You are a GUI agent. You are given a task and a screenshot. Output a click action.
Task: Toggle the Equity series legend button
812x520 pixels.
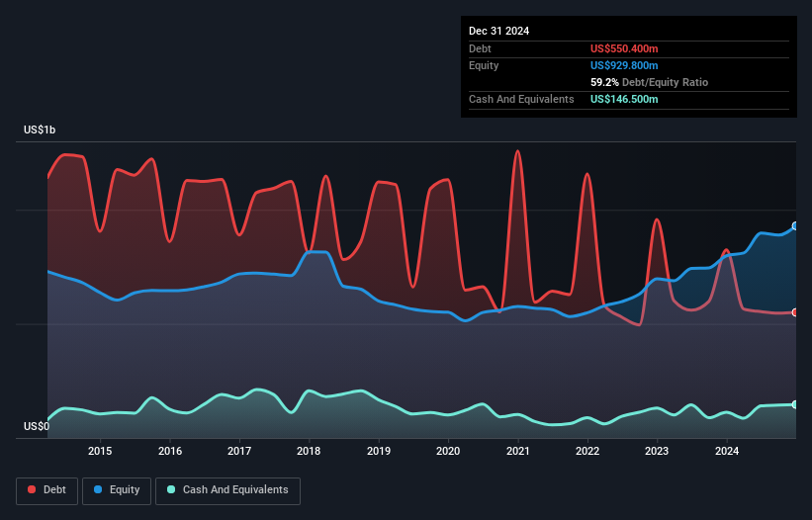[x=117, y=490]
